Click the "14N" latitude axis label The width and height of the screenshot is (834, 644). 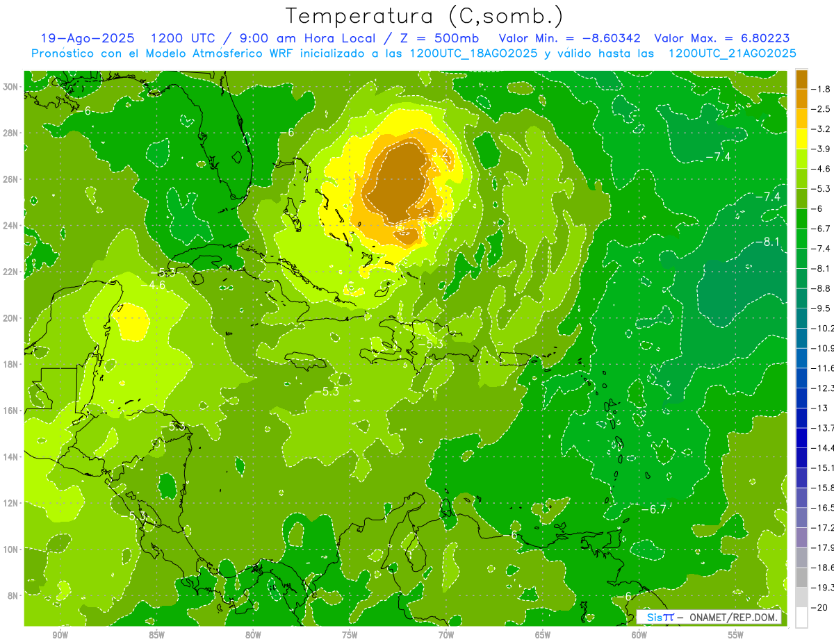pos(12,456)
